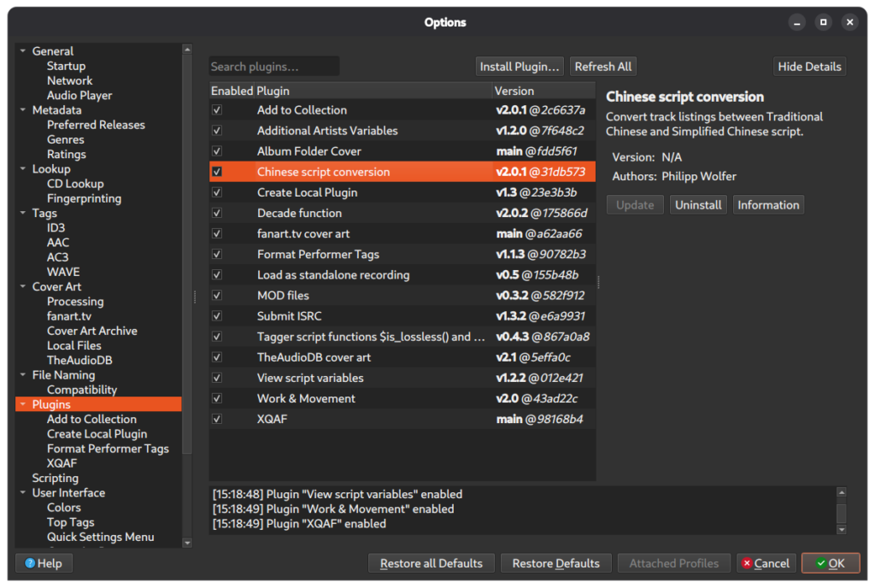Screen dimensions: 875x588
Task: Select Quick Settings Menu item
Action: tap(101, 537)
